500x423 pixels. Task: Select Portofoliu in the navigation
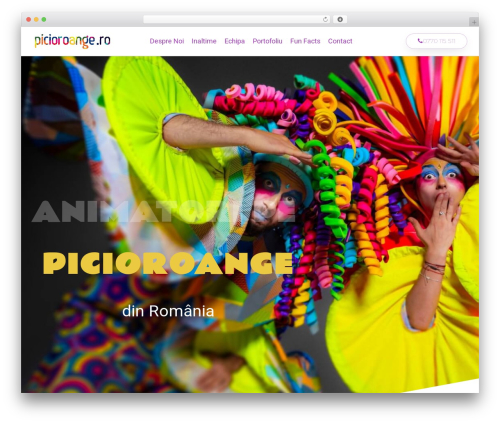267,41
